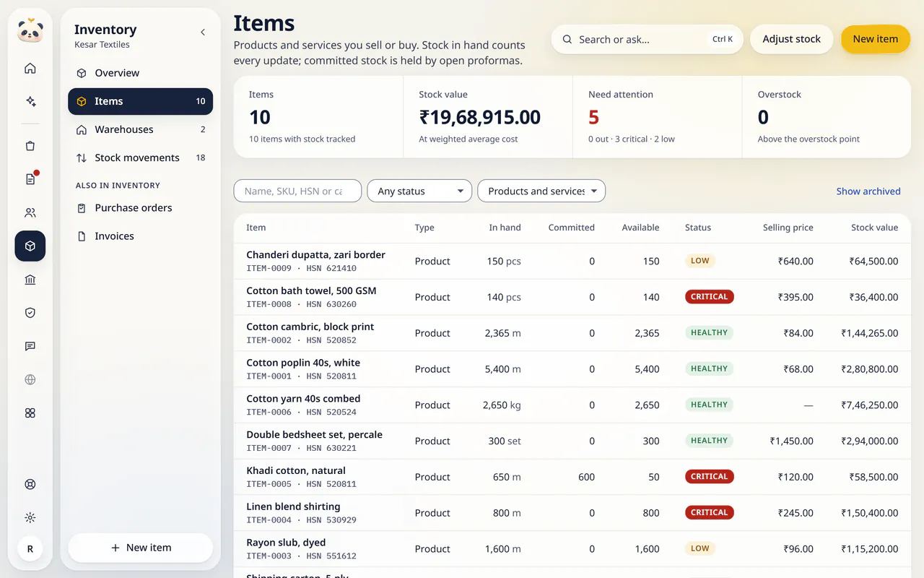Image resolution: width=924 pixels, height=578 pixels.
Task: Focus the Search or ask field
Action: (x=647, y=39)
